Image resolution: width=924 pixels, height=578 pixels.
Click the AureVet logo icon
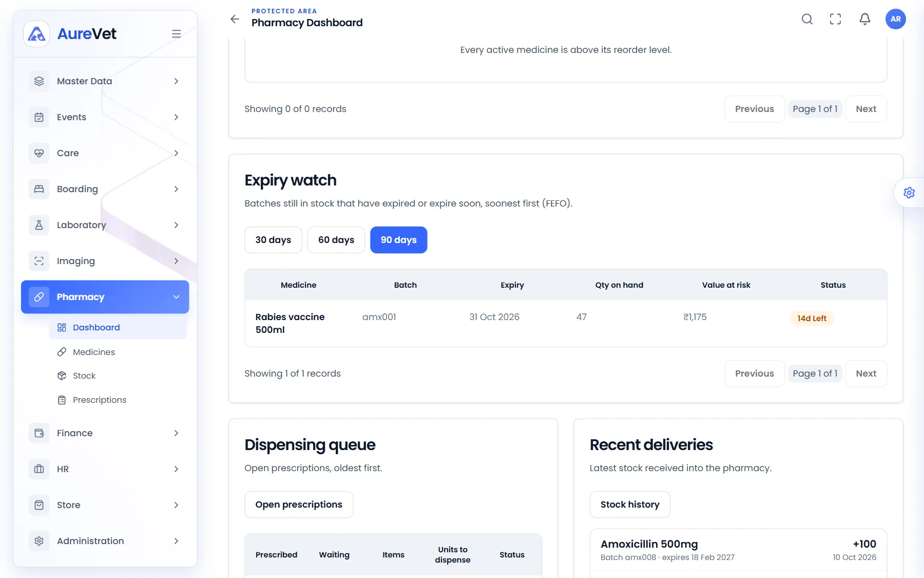pyautogui.click(x=36, y=34)
